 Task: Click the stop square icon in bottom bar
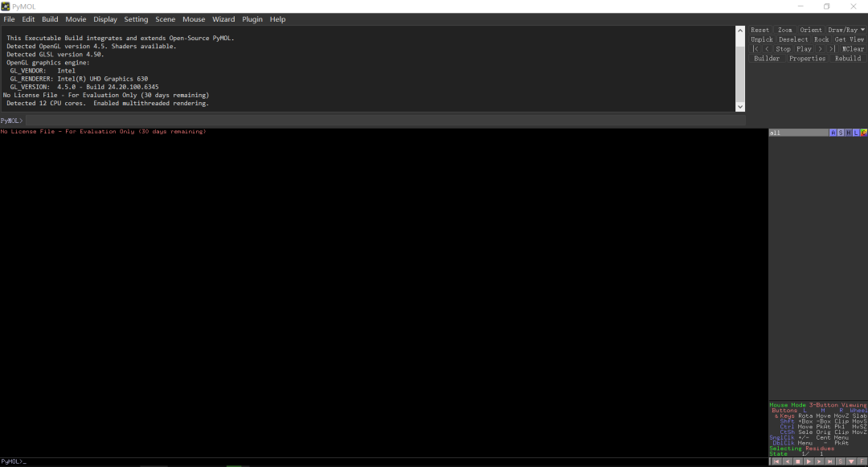click(x=798, y=461)
